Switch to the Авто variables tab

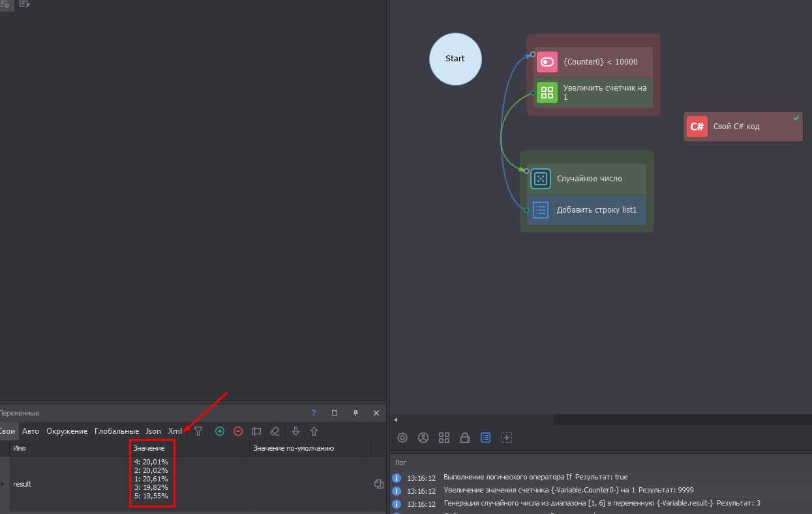(x=31, y=431)
